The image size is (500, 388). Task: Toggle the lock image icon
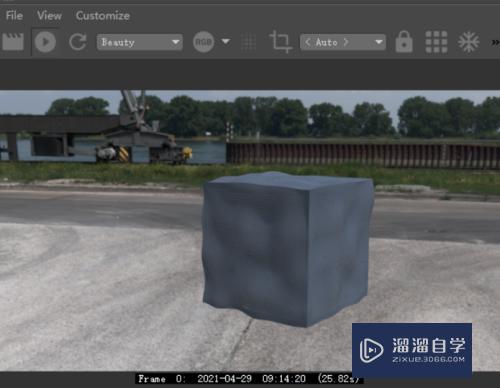coord(404,42)
